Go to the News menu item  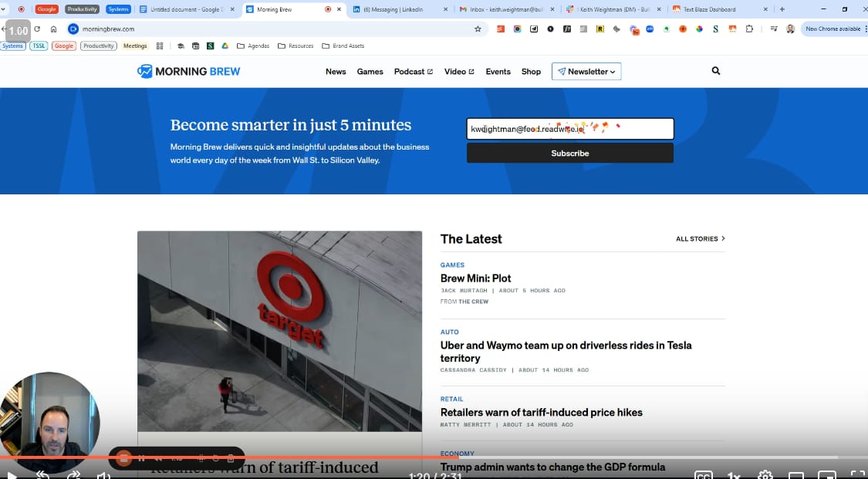(336, 72)
